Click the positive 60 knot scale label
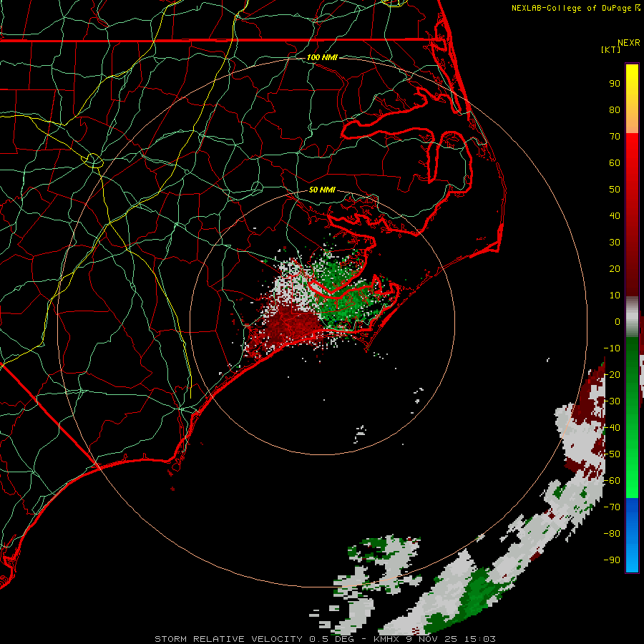Image resolution: width=644 pixels, height=644 pixels. (615, 163)
